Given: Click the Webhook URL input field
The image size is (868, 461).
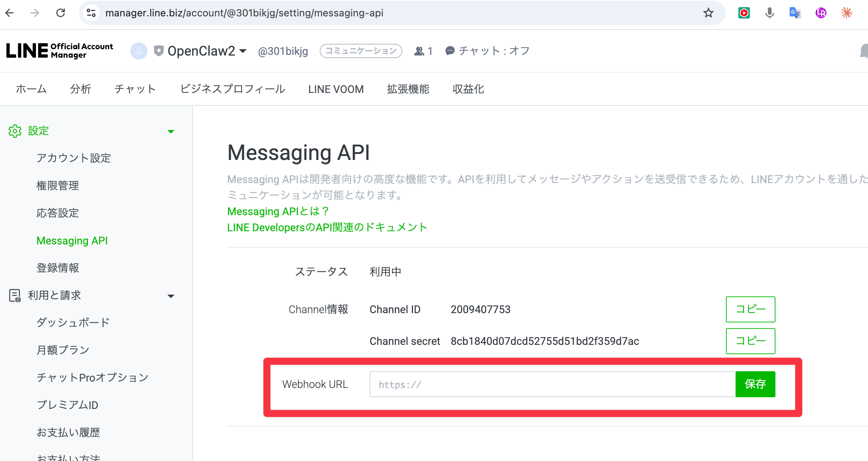Looking at the screenshot, I should tap(552, 384).
